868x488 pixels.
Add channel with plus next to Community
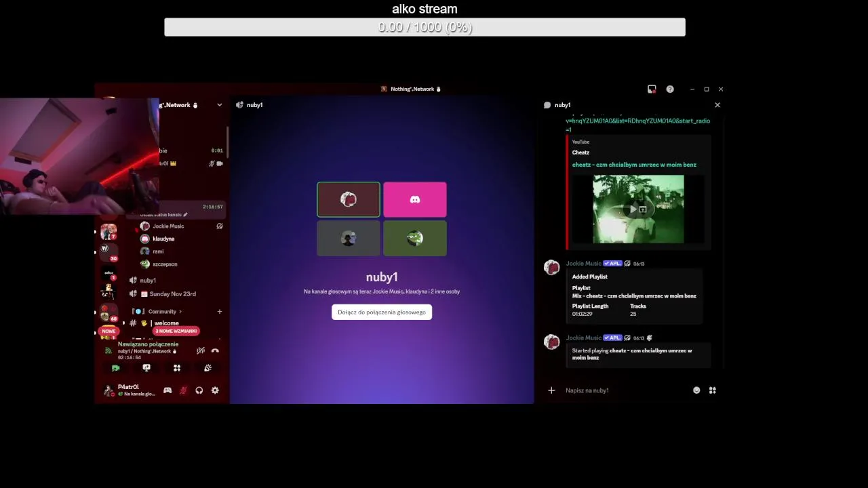pyautogui.click(x=219, y=312)
